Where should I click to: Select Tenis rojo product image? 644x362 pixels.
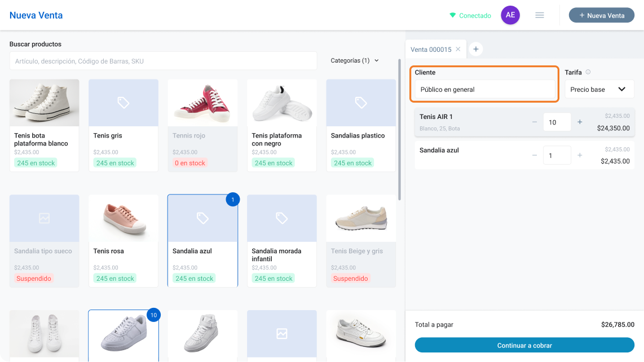[202, 103]
